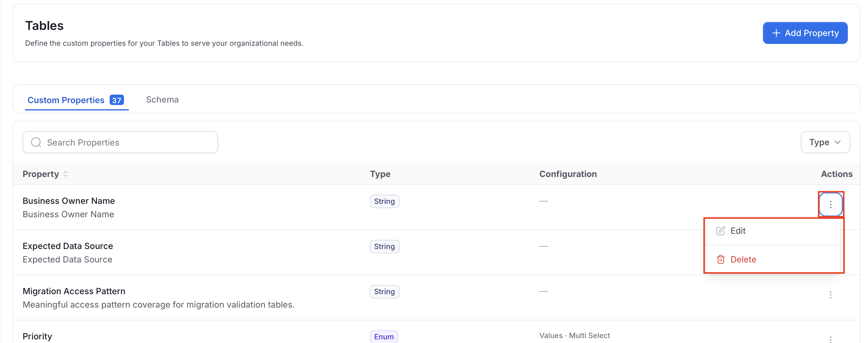Open actions menu for Migration Access Pattern
This screenshot has width=868, height=343.
[x=830, y=295]
